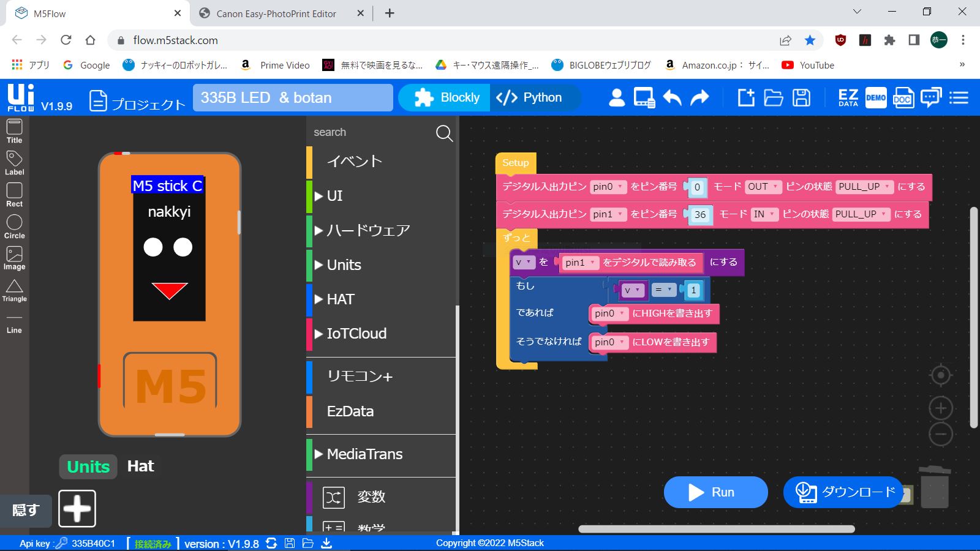Open the OUT mode dropdown
The image size is (980, 551).
[763, 187]
